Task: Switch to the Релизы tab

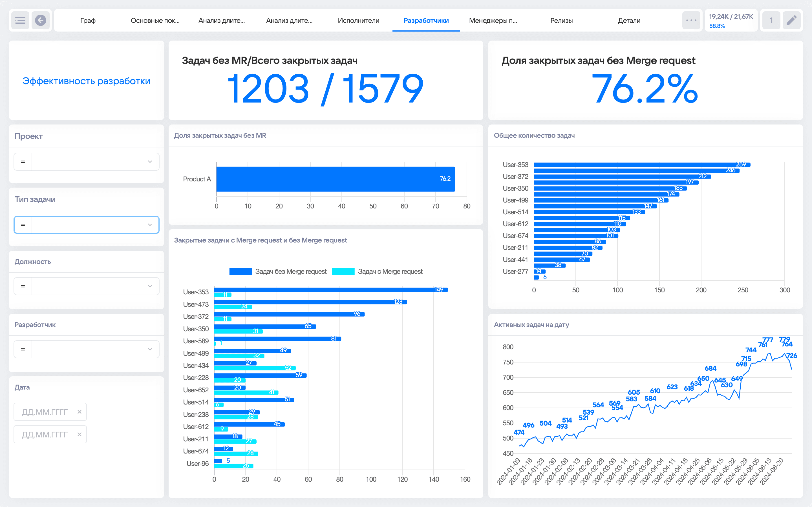Action: coord(561,21)
